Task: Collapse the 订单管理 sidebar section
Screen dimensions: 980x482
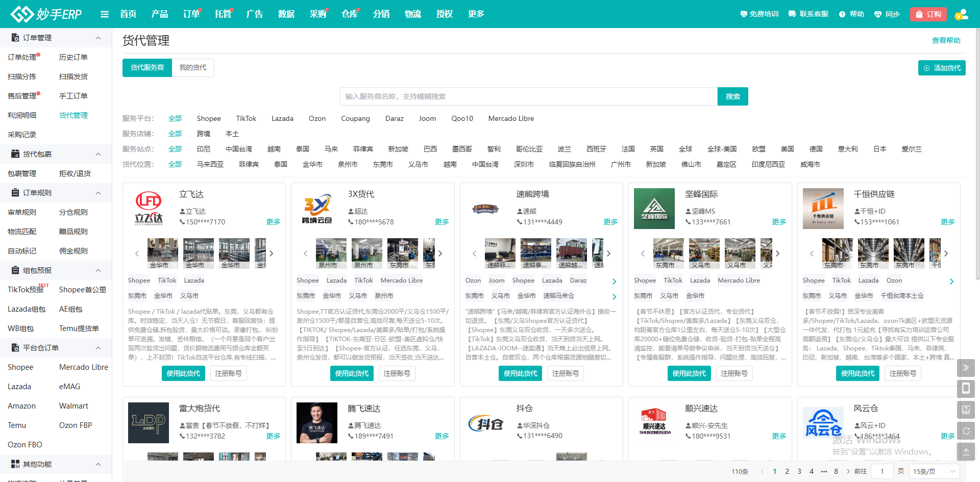Action: (x=98, y=38)
